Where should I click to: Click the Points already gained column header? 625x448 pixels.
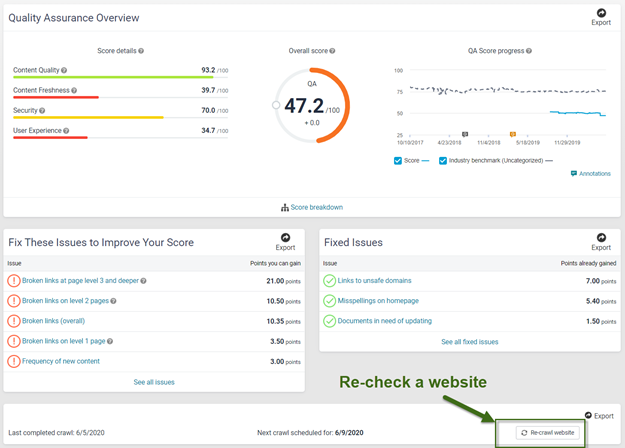click(x=588, y=263)
